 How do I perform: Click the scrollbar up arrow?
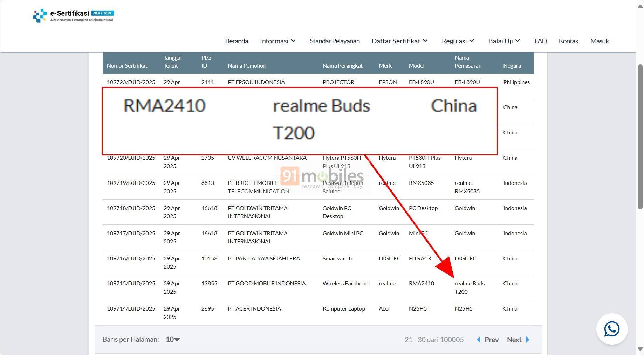[x=640, y=7]
